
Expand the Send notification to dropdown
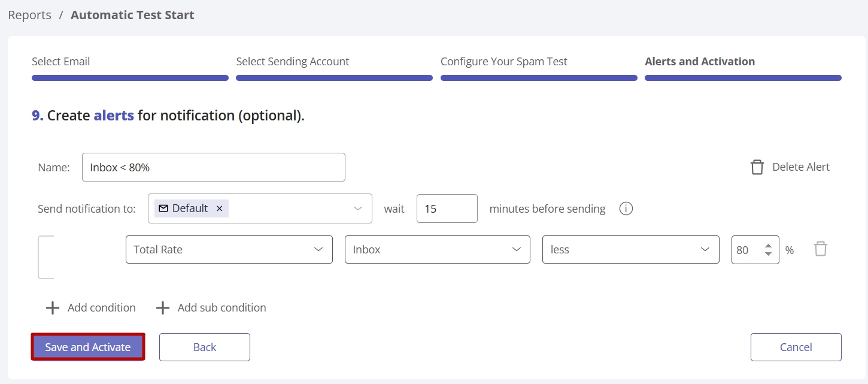coord(357,208)
